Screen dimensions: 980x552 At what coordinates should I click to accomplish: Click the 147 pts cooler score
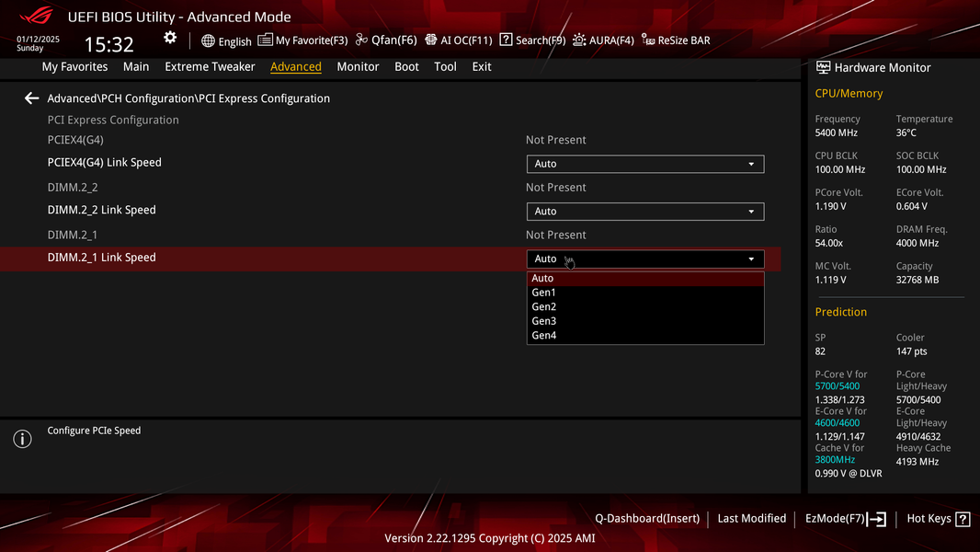click(x=911, y=351)
